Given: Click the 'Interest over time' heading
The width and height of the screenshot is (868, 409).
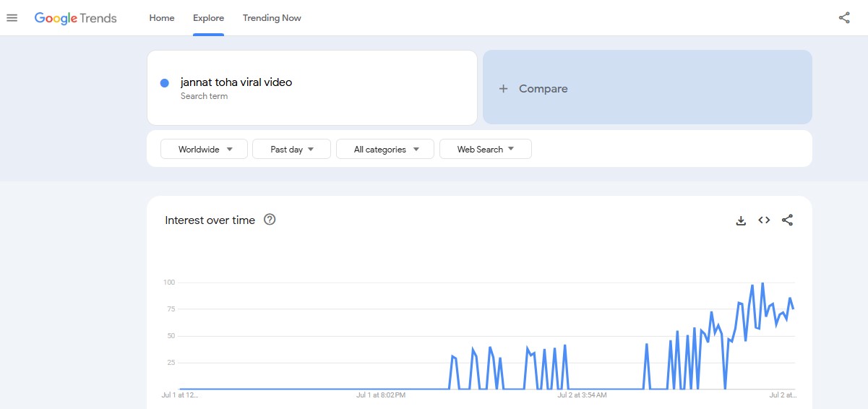Looking at the screenshot, I should tap(210, 220).
